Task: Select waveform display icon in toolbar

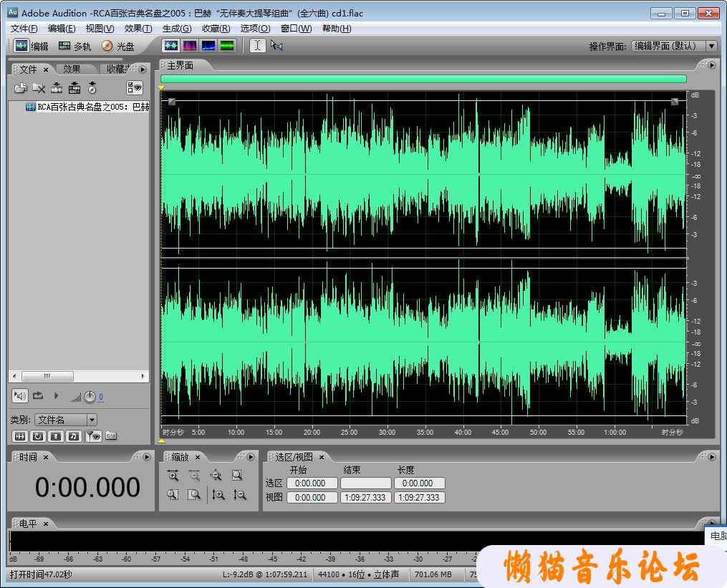Action: pyautogui.click(x=171, y=45)
